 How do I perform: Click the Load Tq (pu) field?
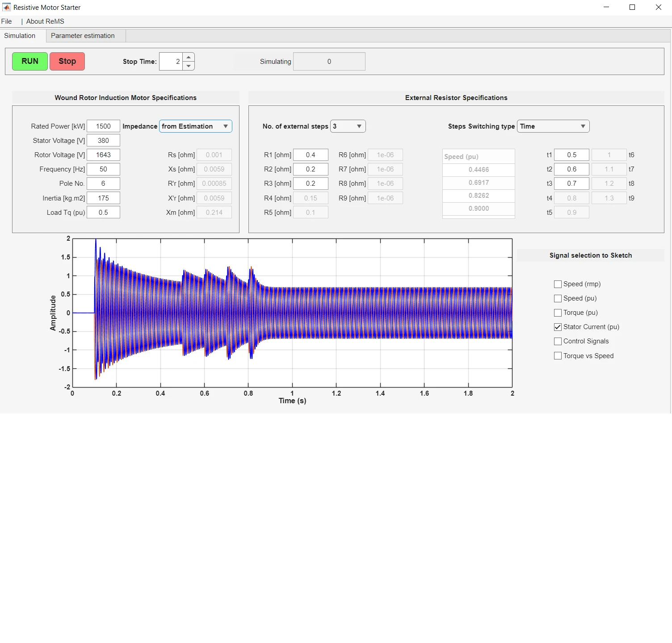[x=103, y=213]
